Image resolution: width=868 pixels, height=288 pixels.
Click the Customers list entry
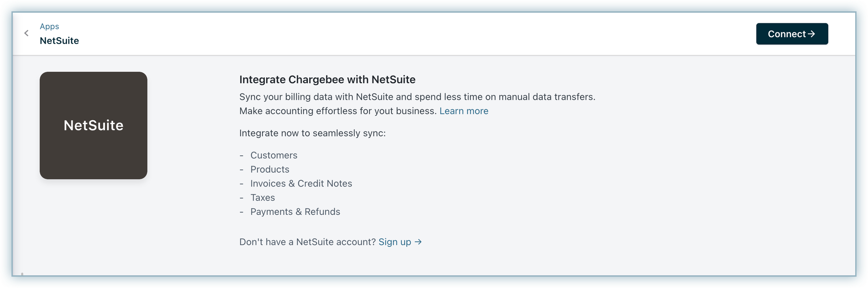pos(274,155)
